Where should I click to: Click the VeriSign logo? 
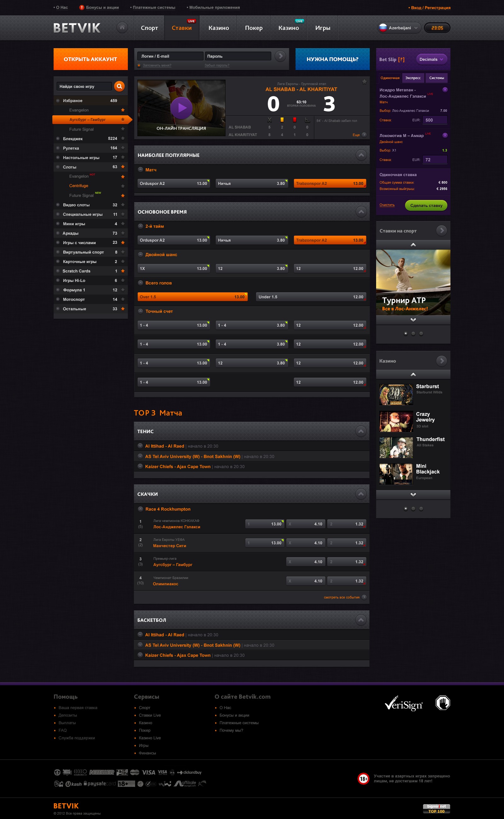404,703
